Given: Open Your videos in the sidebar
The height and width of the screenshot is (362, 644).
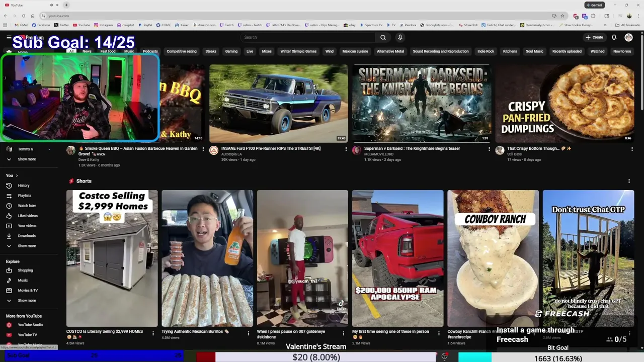Looking at the screenshot, I should 27,226.
